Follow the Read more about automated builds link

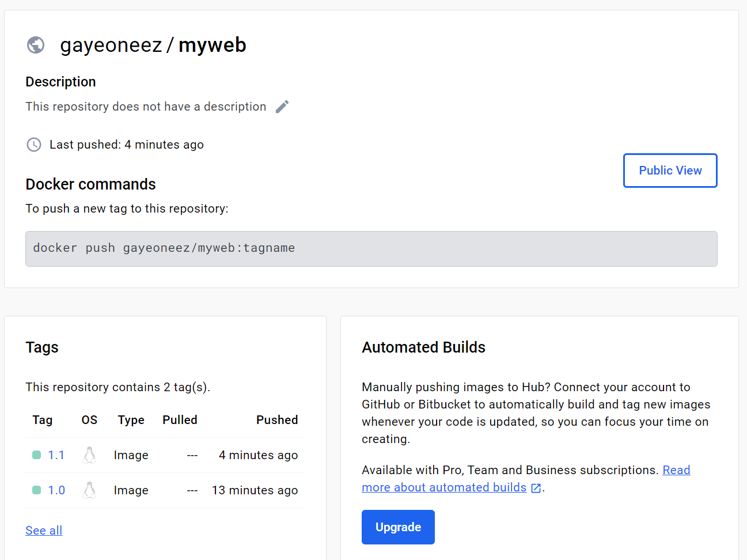tap(444, 487)
